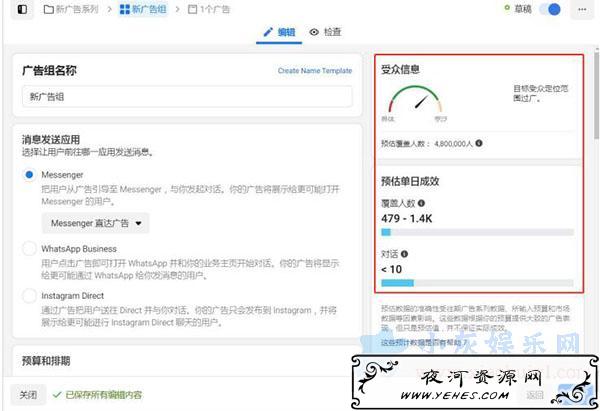
Task: Click the 预算和排期 section heading
Action: [46, 361]
